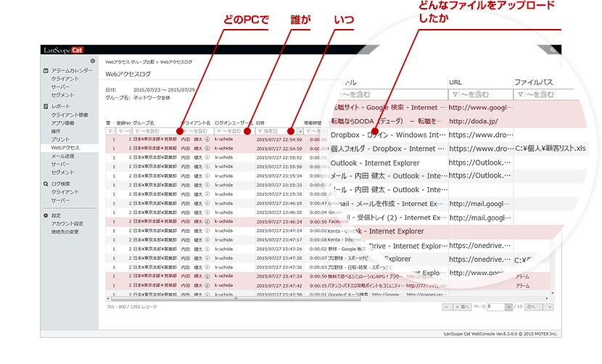Click the グループ名 filter input field
The image size is (602, 364).
[x=155, y=131]
